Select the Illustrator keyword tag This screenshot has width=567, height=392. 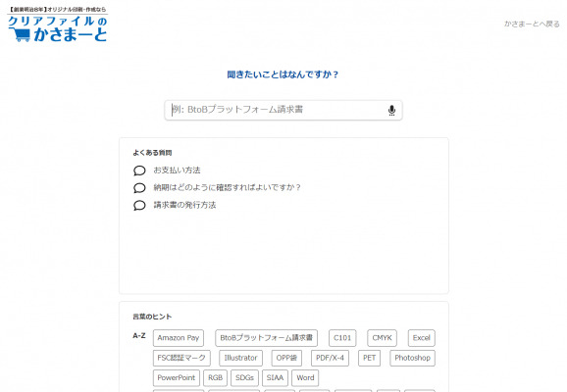click(x=241, y=358)
